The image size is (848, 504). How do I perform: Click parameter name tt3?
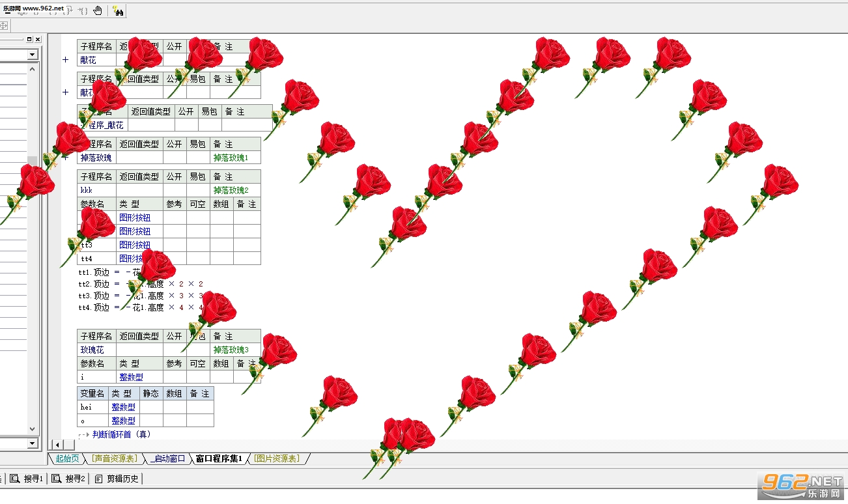click(86, 245)
